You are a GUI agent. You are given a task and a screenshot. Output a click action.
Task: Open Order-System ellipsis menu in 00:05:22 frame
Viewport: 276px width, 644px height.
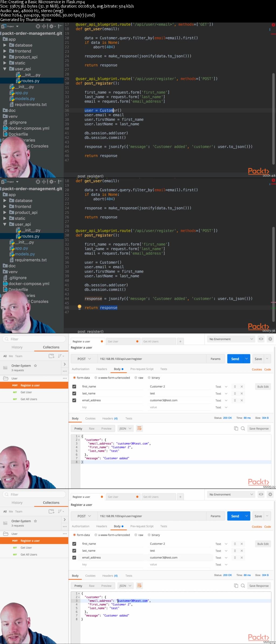pos(65,371)
